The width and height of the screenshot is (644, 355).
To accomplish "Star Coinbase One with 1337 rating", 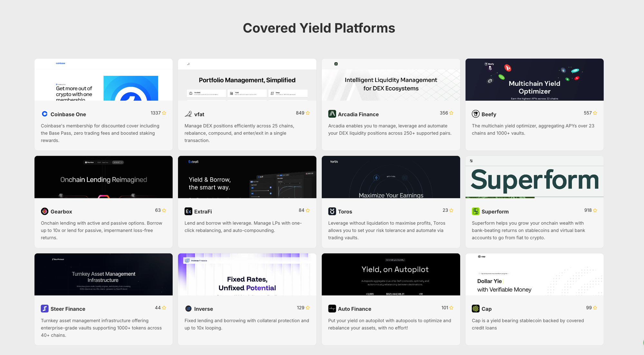I will coord(164,113).
